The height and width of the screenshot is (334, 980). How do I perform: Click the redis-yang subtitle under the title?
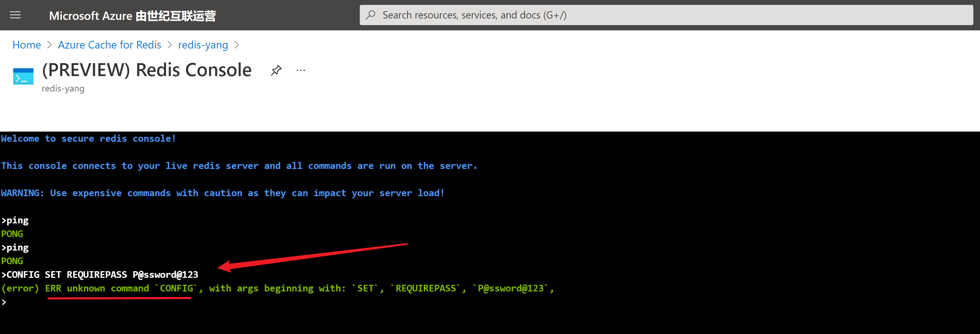(x=63, y=88)
